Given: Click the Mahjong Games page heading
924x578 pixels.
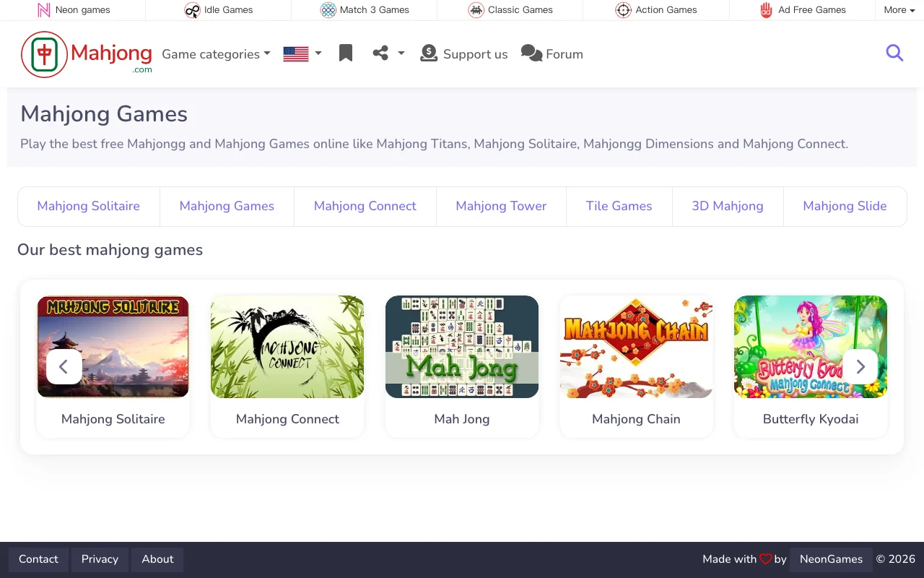Looking at the screenshot, I should click(x=104, y=114).
